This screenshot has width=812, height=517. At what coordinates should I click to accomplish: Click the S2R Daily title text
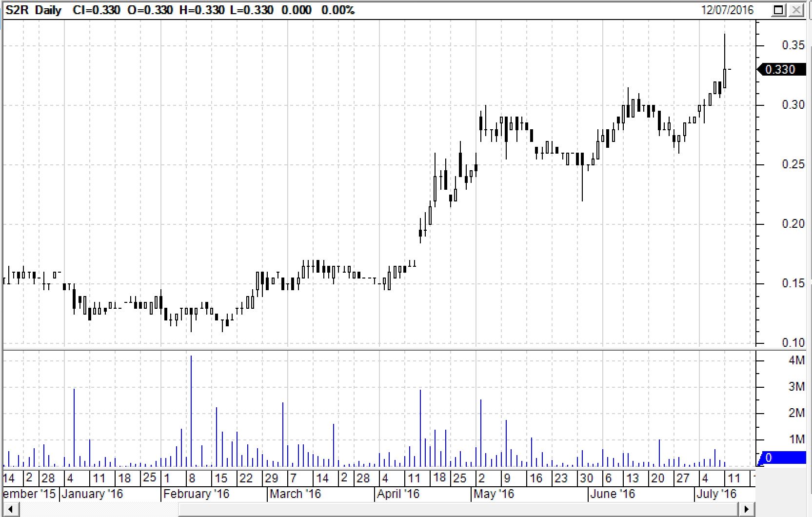coord(34,10)
